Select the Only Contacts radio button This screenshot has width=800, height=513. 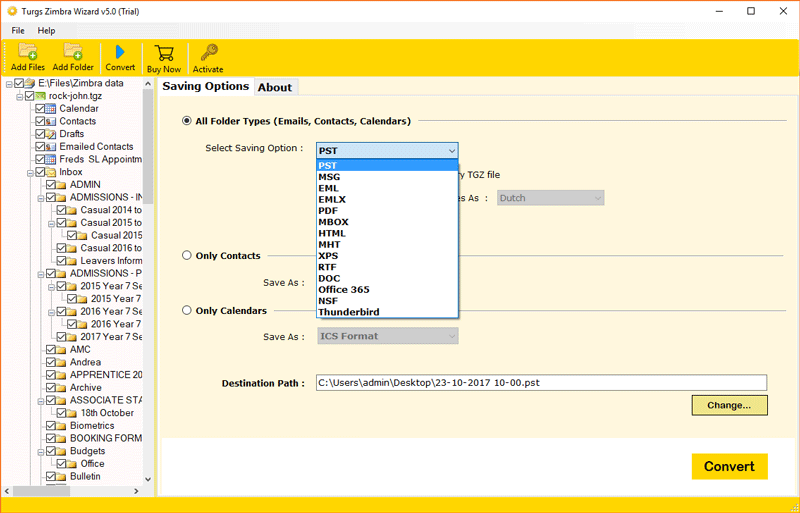(x=187, y=256)
